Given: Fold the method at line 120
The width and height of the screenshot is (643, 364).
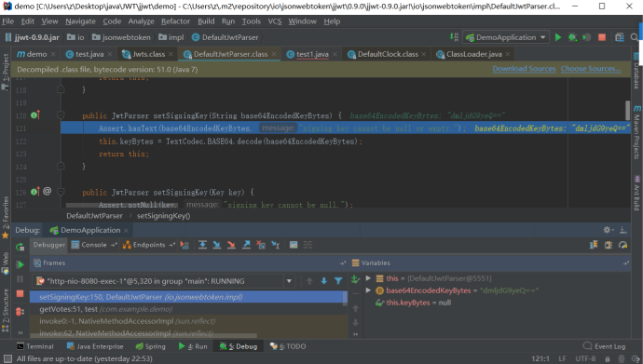Looking at the screenshot, I should [x=61, y=115].
